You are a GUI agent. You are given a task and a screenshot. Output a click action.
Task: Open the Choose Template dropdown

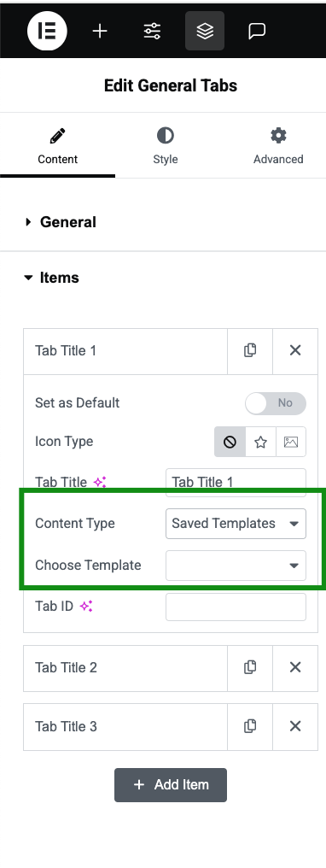click(236, 566)
